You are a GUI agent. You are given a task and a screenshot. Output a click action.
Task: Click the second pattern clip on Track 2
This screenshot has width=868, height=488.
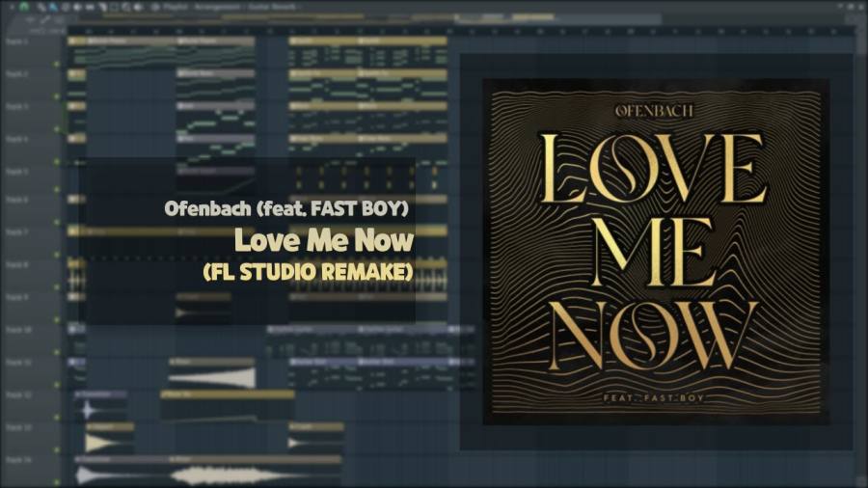(x=215, y=86)
